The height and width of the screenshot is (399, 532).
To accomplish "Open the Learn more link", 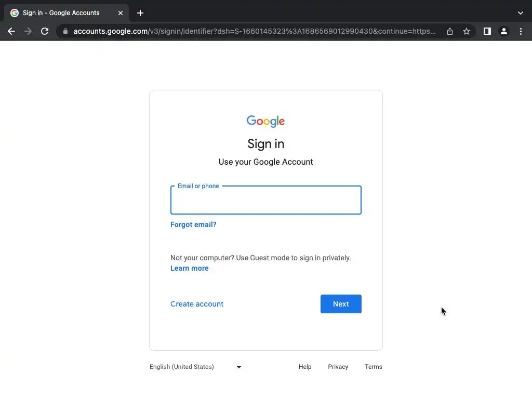I will coord(189,268).
